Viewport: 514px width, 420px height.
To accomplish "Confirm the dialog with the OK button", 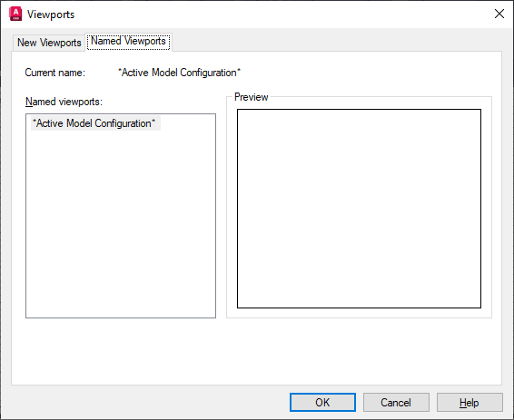I will point(322,403).
